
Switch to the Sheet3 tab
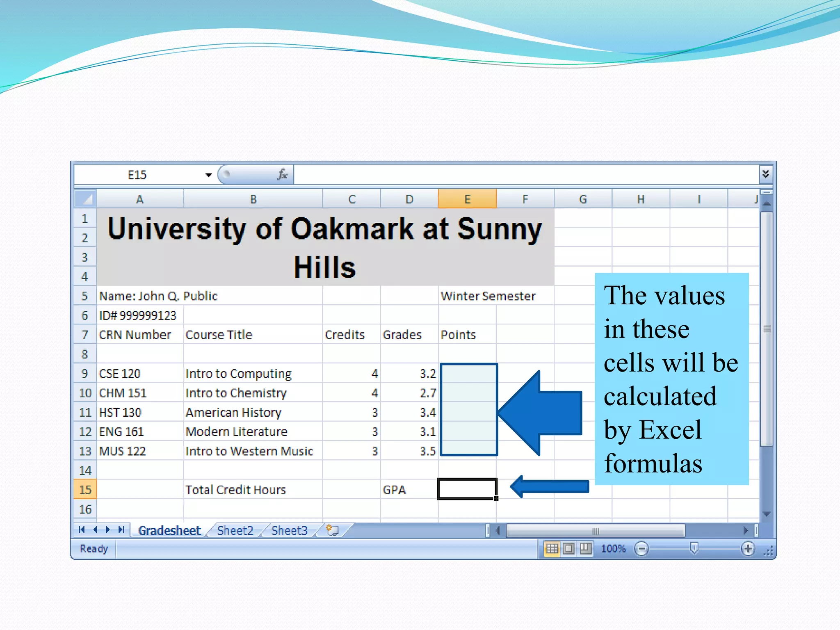pos(289,530)
